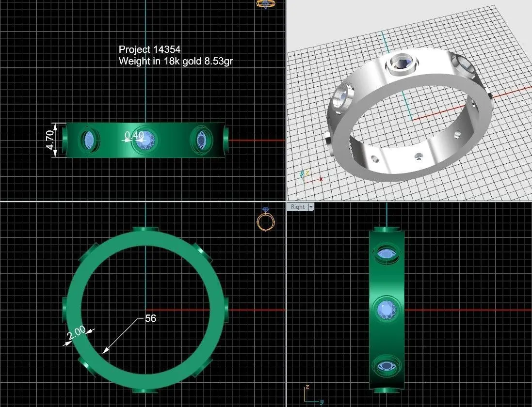The image size is (532, 407).
Task: Select the 56 ring size label
Action: pyautogui.click(x=151, y=318)
